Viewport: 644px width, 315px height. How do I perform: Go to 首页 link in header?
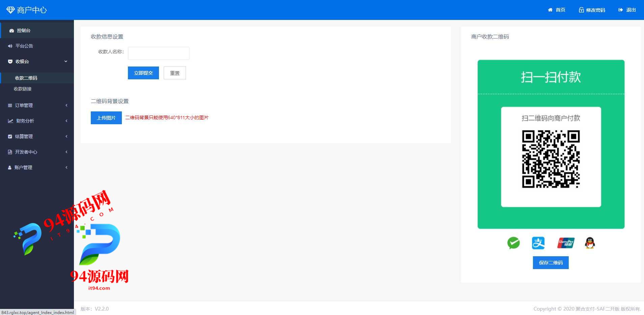click(561, 10)
